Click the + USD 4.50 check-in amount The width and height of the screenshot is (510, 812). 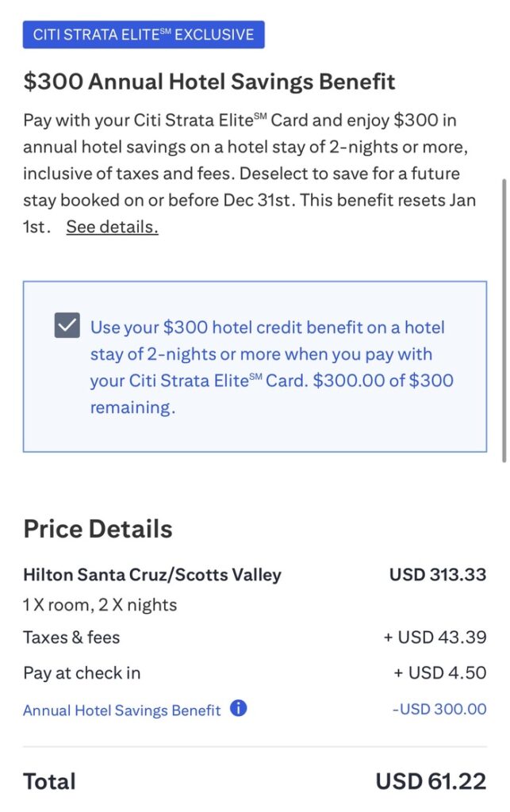tap(439, 673)
